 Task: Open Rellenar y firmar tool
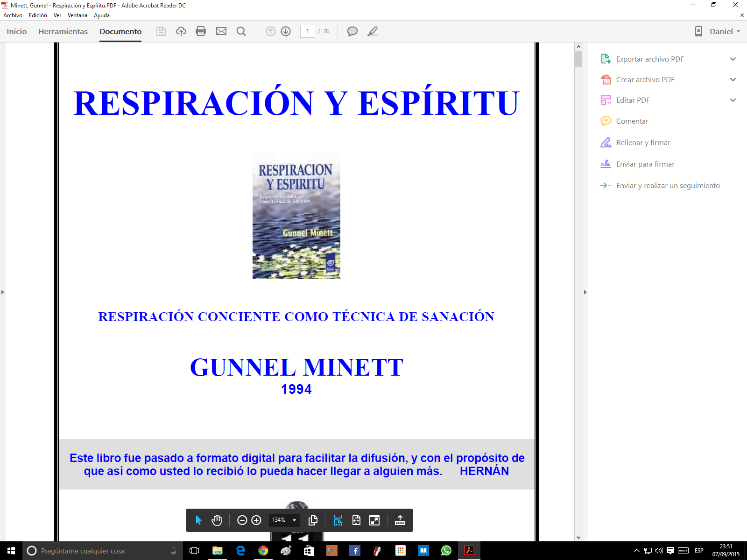coord(643,143)
